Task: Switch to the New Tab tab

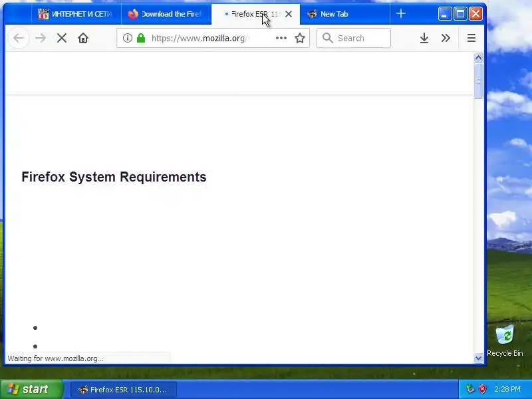Action: [x=345, y=14]
